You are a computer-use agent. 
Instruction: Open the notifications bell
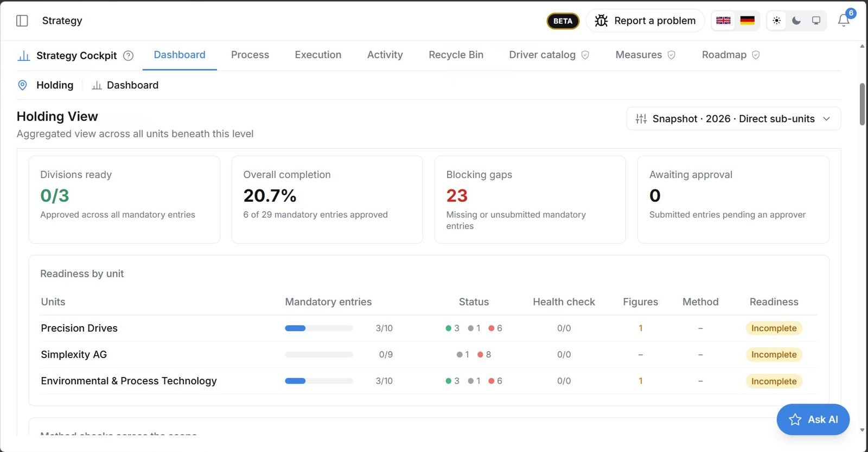[x=844, y=21]
